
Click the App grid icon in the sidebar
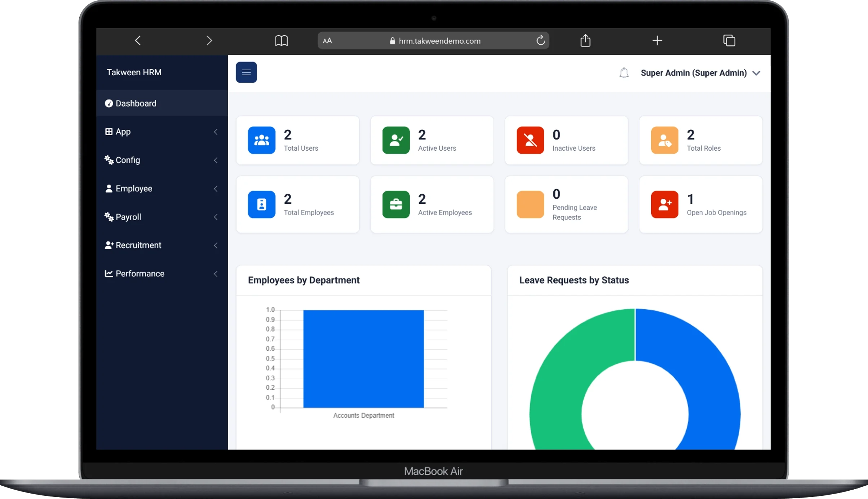click(108, 132)
